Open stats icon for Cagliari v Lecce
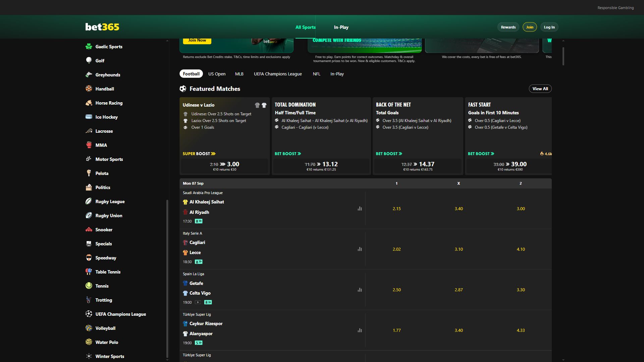 [360, 249]
